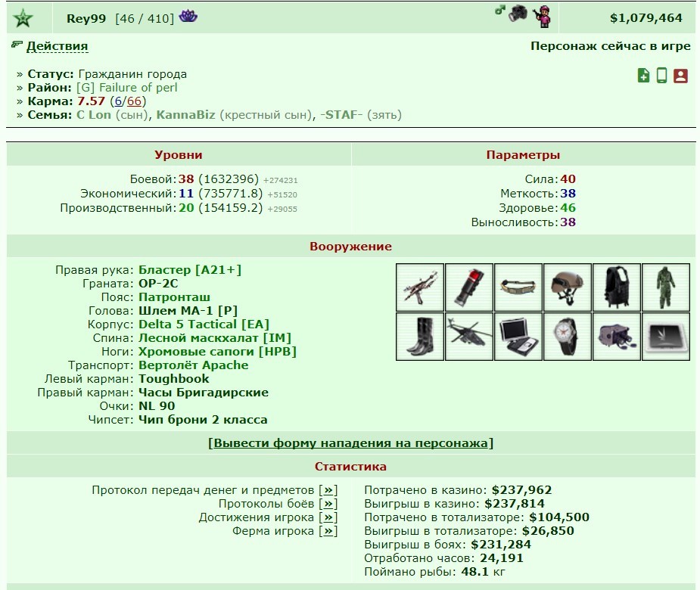Click karma value 7.57
This screenshot has height=590, width=700.
pyautogui.click(x=91, y=101)
